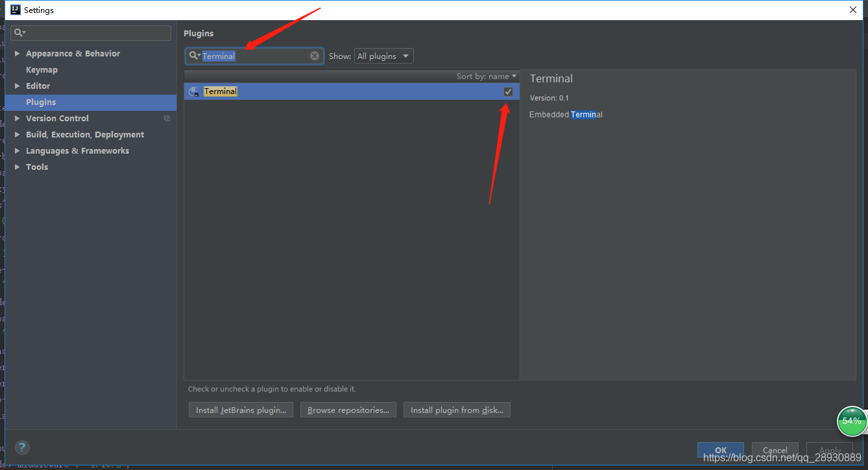Click the plugin search magnifier icon
This screenshot has width=868, height=470.
tap(194, 56)
